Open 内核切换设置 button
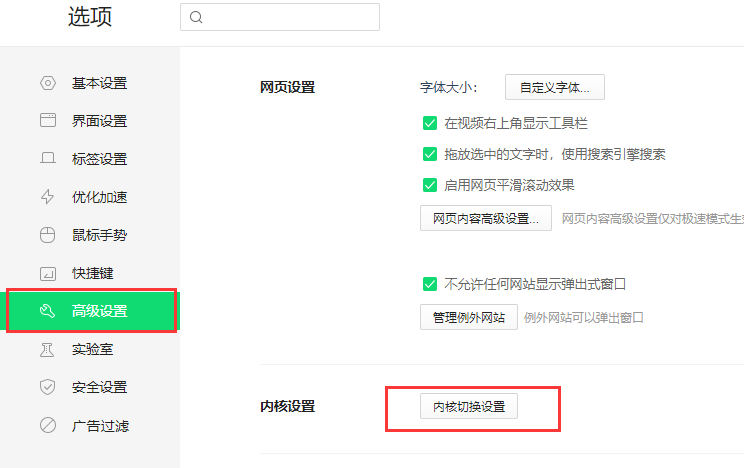 [468, 407]
